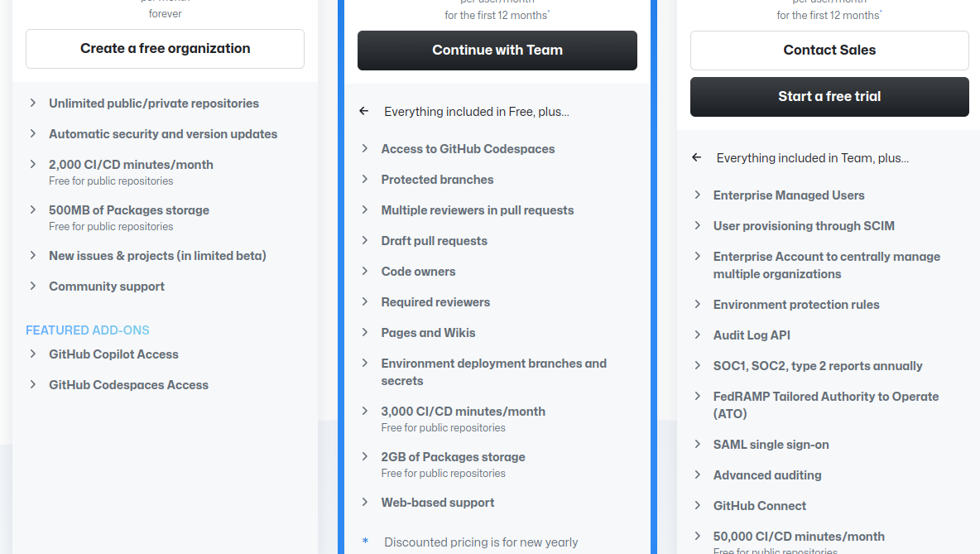Screen dimensions: 980x554
Task: Expand the GitHub Copilot Access add-on
Action: [x=33, y=354]
